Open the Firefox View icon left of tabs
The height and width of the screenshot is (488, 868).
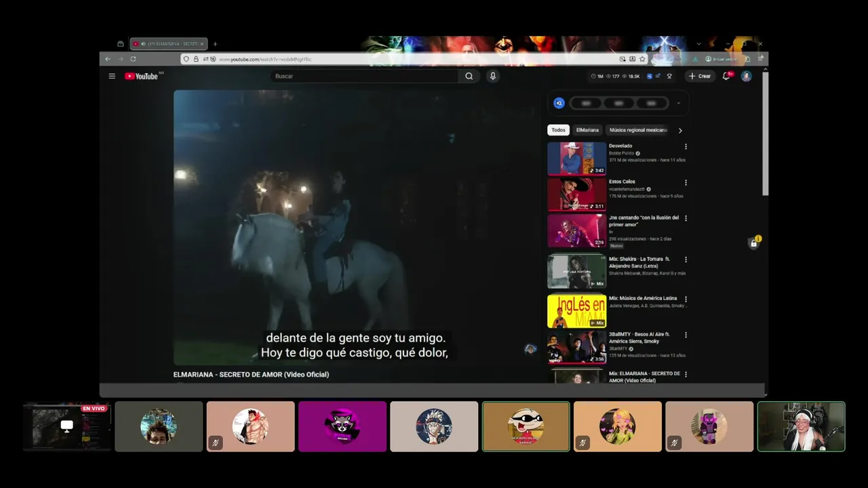(x=121, y=44)
